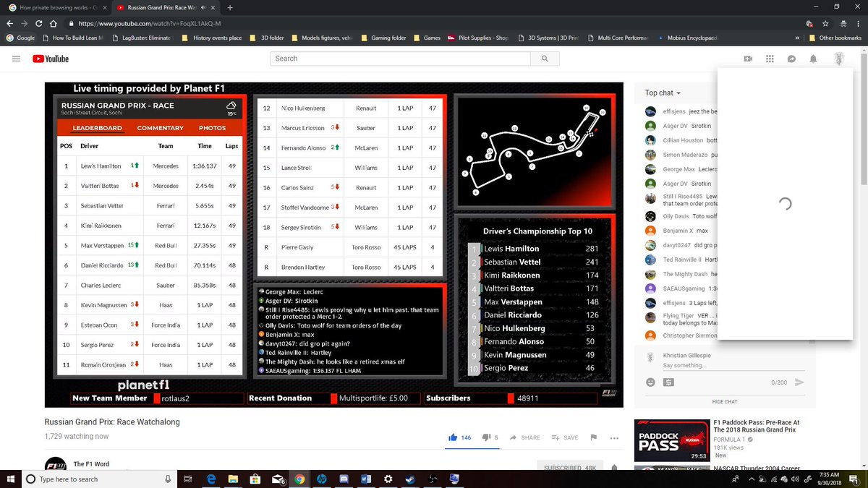Open the YouTube hamburger guide menu
Image resolution: width=868 pixels, height=488 pixels.
pos(16,59)
